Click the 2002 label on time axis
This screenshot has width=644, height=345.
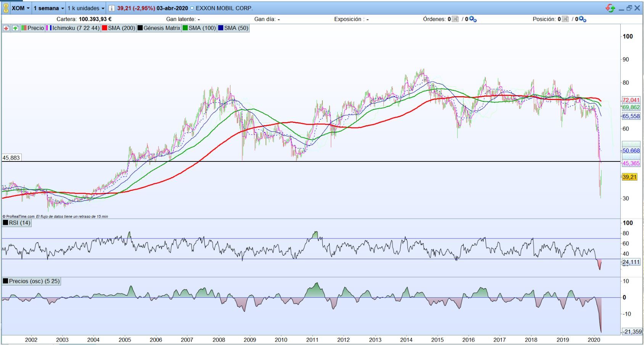pos(31,340)
